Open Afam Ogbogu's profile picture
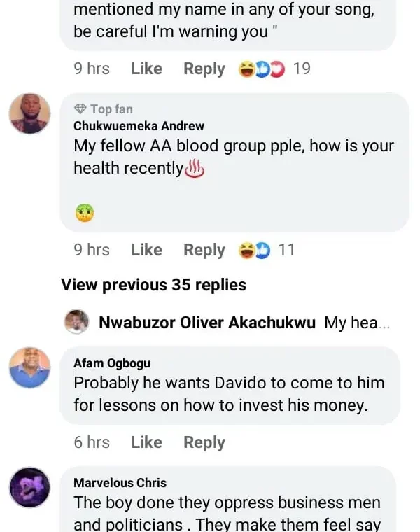The width and height of the screenshot is (420, 532). pyautogui.click(x=29, y=367)
